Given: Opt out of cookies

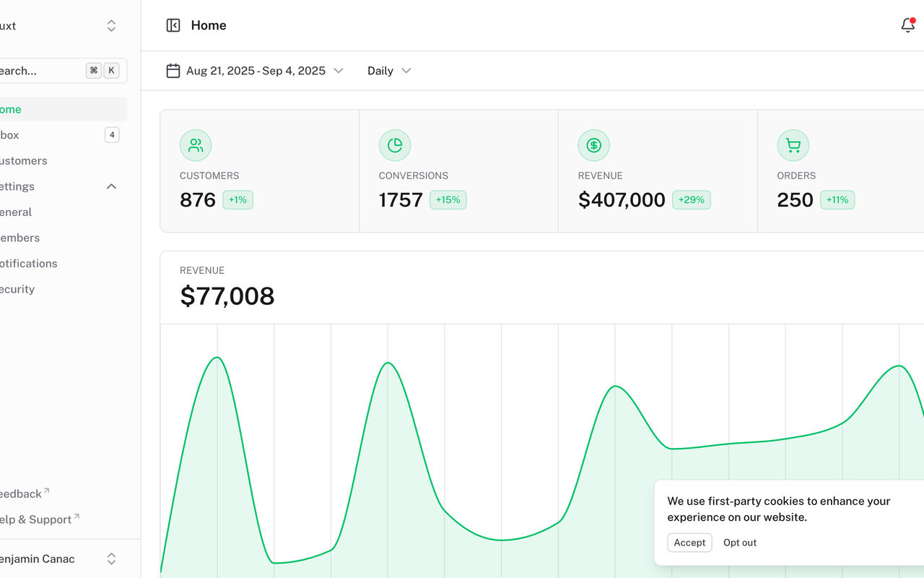Looking at the screenshot, I should tap(740, 543).
